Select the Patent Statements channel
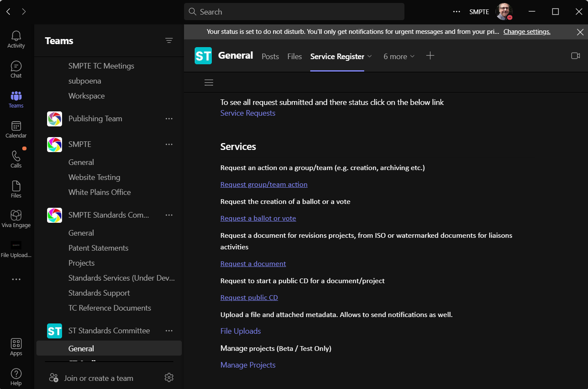The image size is (588, 389). (98, 248)
